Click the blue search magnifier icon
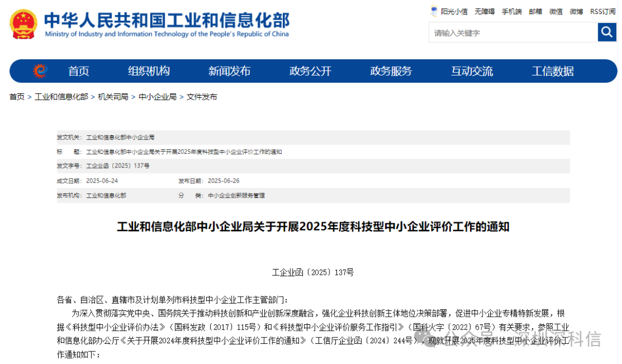The width and height of the screenshot is (622, 364). (x=606, y=33)
